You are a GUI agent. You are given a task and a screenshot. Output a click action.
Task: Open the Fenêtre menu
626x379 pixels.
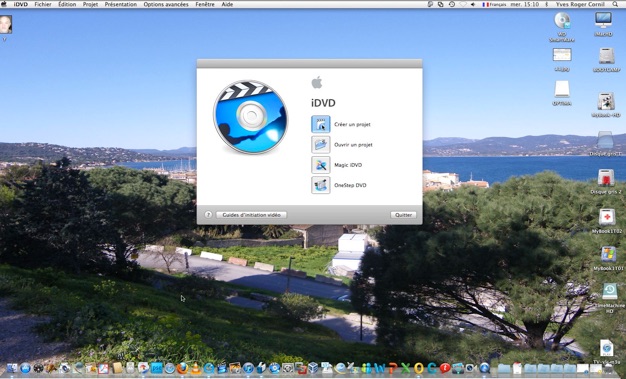205,4
